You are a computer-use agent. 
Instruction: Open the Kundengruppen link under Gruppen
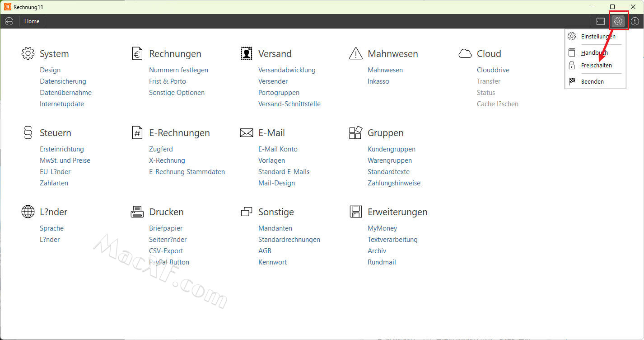tap(391, 149)
